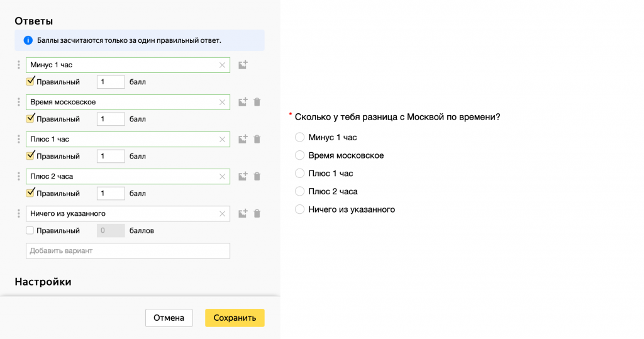Viewport: 644px width, 339px height.
Task: Select 'Время московское' radio option in preview
Action: 300,155
